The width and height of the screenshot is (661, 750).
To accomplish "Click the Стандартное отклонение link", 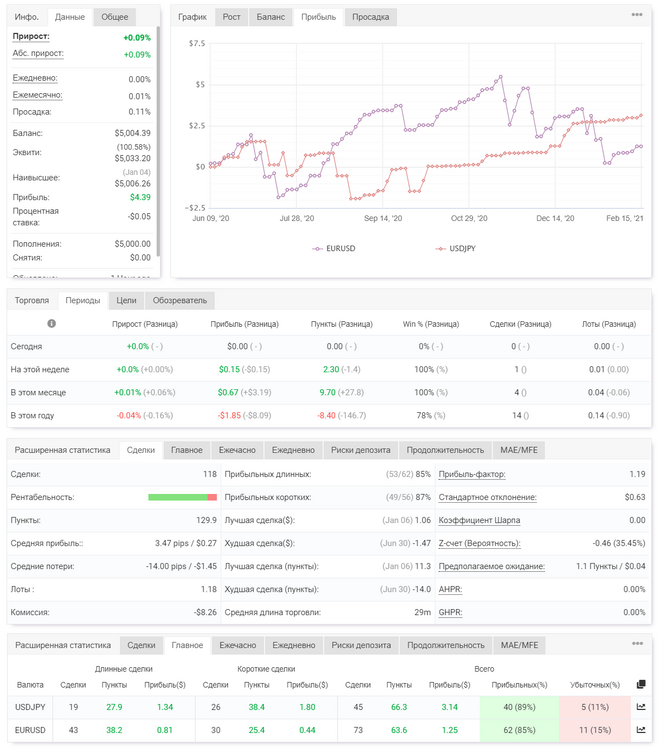I will tap(487, 497).
